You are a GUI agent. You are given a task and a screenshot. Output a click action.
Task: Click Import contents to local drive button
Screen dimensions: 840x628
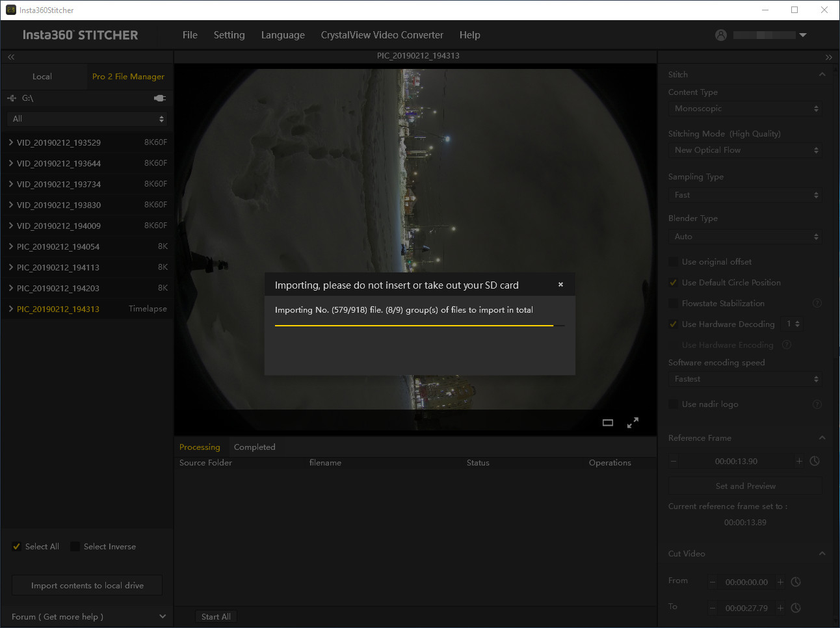tap(87, 586)
